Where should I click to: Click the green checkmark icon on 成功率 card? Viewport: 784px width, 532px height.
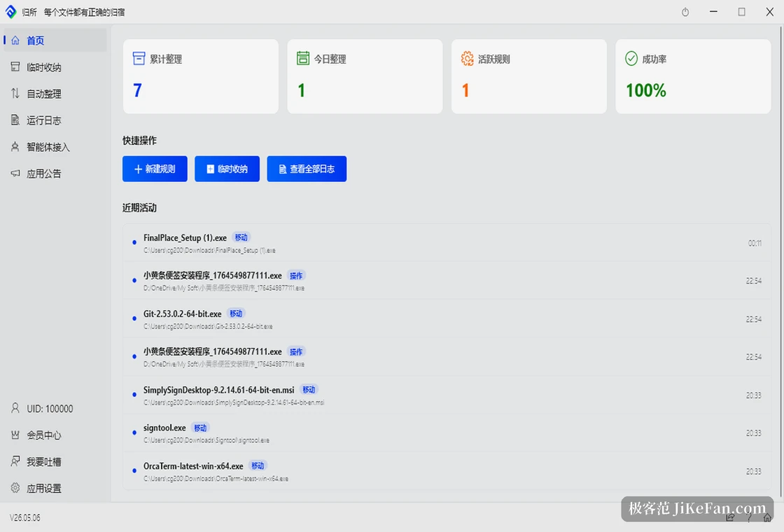pyautogui.click(x=631, y=59)
